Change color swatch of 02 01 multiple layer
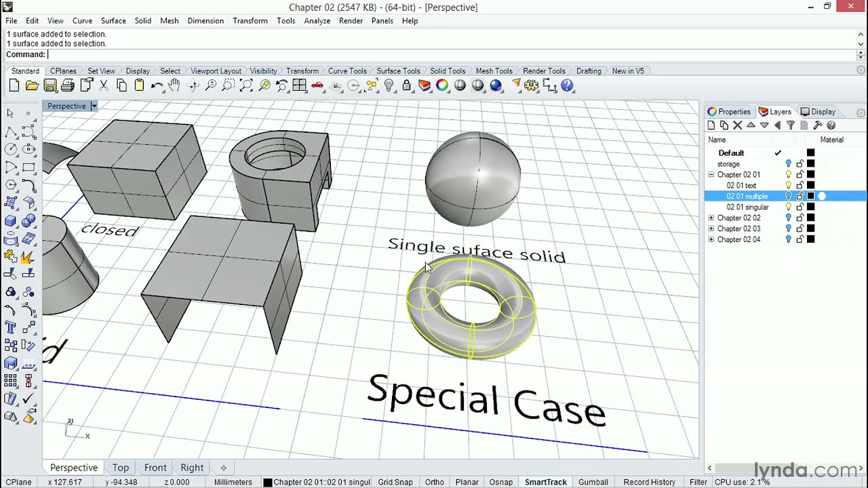The width and height of the screenshot is (868, 488). [x=810, y=197]
